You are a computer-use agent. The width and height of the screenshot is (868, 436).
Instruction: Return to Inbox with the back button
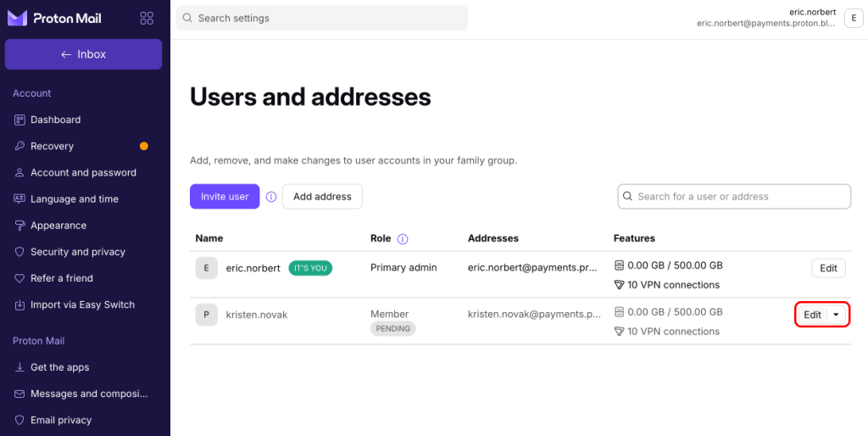click(84, 54)
